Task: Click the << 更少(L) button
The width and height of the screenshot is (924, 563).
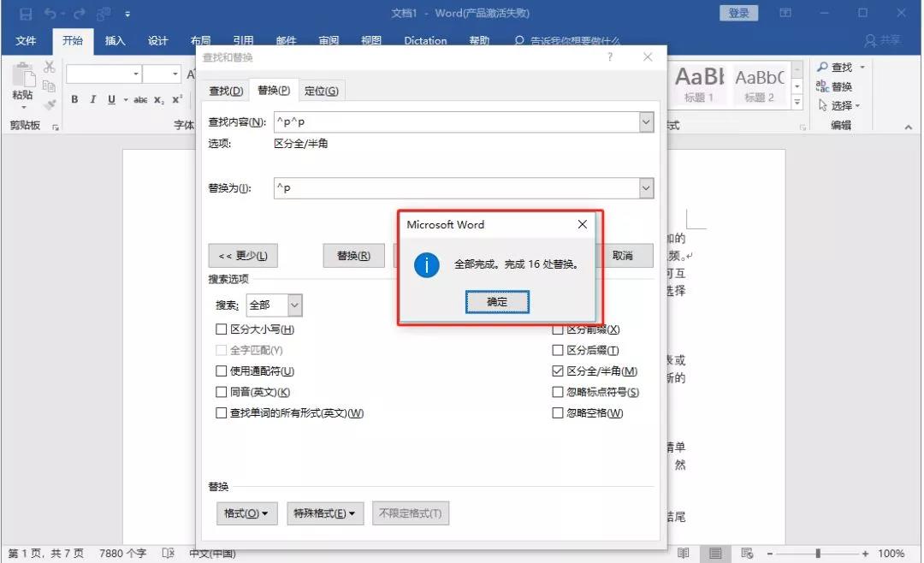Action: [x=243, y=256]
